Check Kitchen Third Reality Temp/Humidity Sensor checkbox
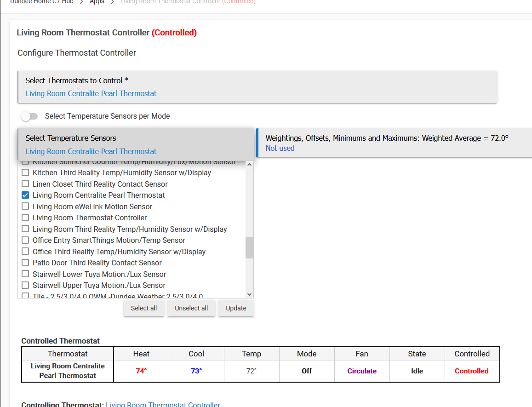Image resolution: width=532 pixels, height=407 pixels. pyautogui.click(x=25, y=172)
